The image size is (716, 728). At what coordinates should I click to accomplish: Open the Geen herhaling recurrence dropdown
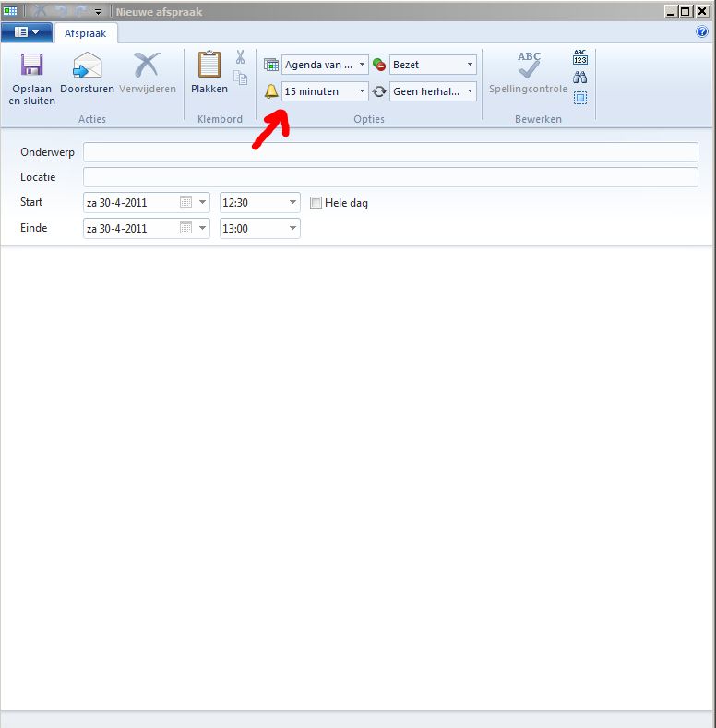pyautogui.click(x=470, y=91)
